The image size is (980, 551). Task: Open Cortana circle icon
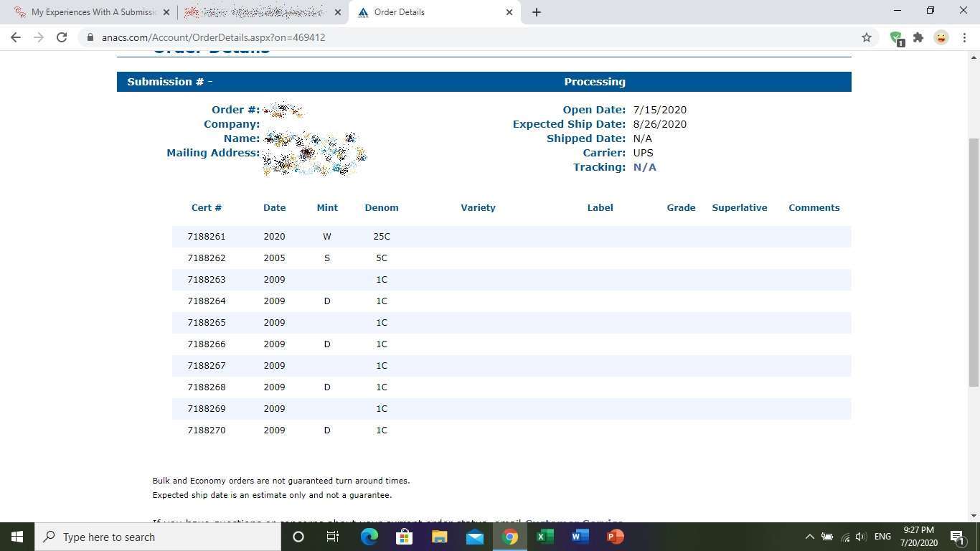pos(298,537)
